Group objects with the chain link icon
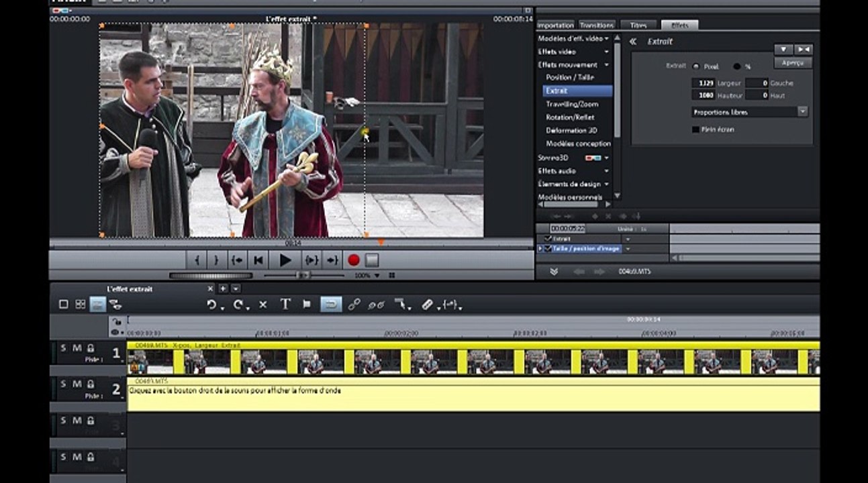The image size is (868, 483). 354,305
